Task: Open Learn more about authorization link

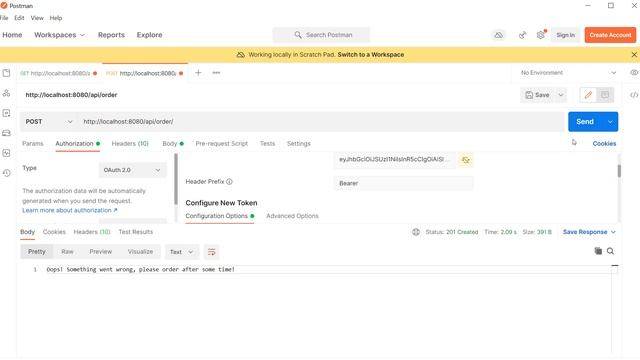Action: [x=69, y=210]
